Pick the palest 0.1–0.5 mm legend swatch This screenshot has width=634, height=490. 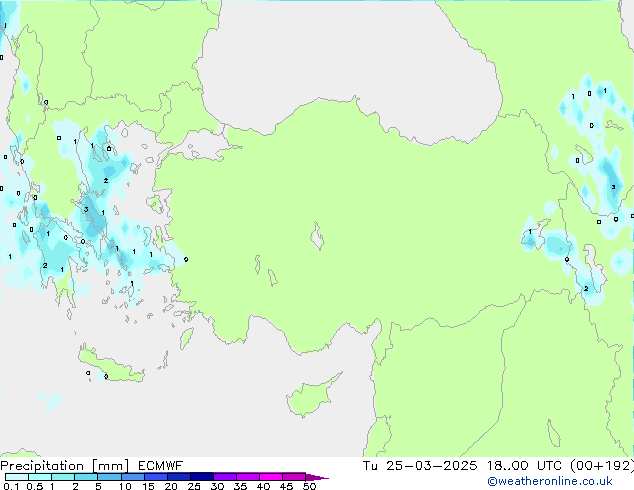(17, 477)
